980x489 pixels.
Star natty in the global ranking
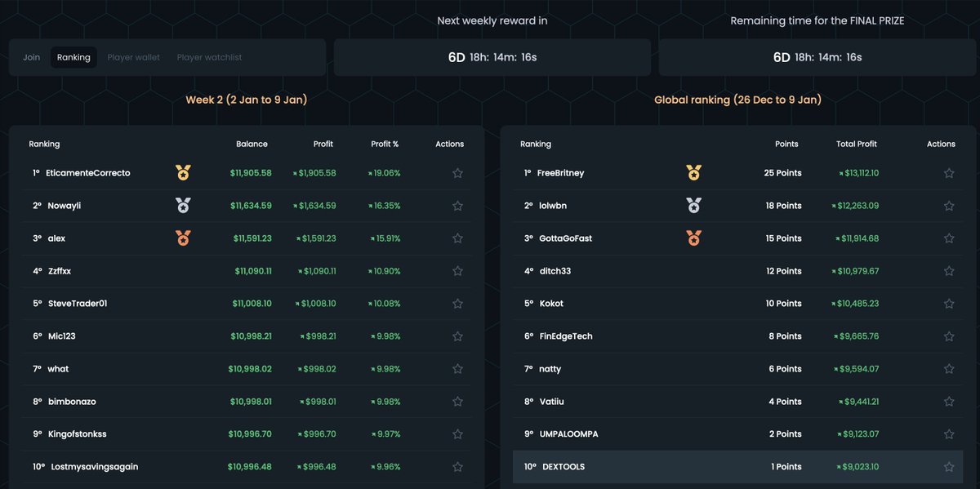tap(949, 369)
